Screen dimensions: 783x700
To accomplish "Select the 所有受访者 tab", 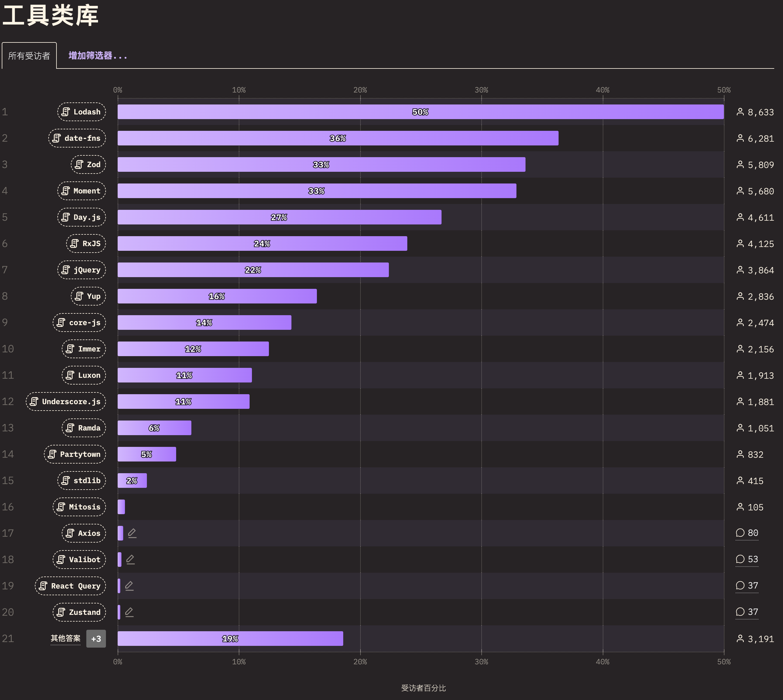I will pyautogui.click(x=29, y=56).
